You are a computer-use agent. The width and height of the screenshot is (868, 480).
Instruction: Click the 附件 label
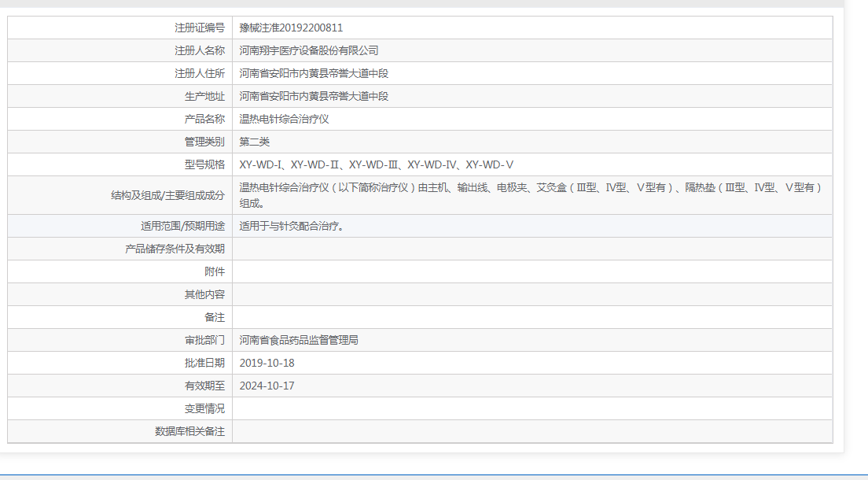pyautogui.click(x=215, y=271)
